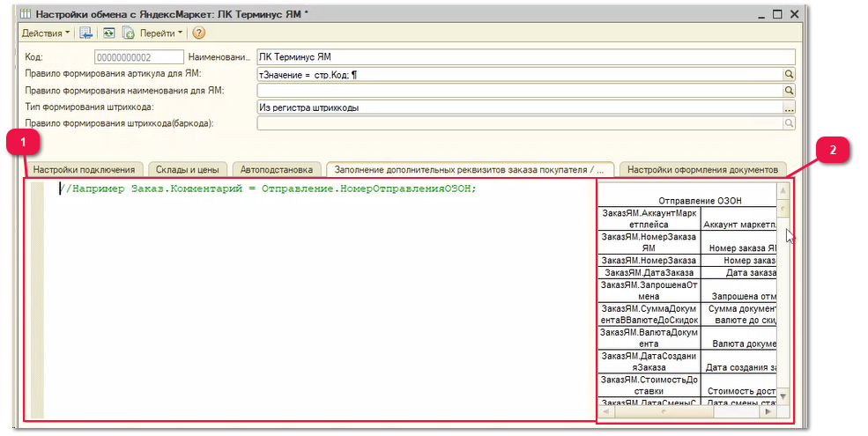Open help with the question mark icon
868x436 pixels.
pos(199,33)
